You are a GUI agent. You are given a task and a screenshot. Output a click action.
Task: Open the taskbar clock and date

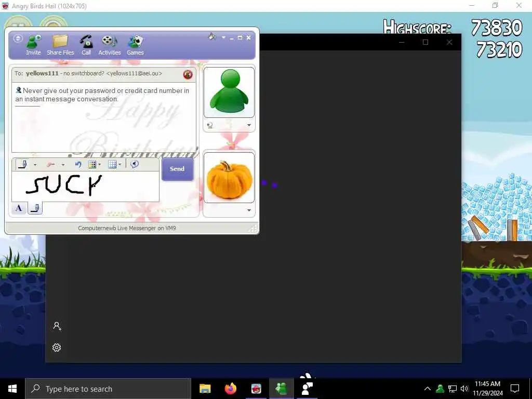pyautogui.click(x=487, y=389)
